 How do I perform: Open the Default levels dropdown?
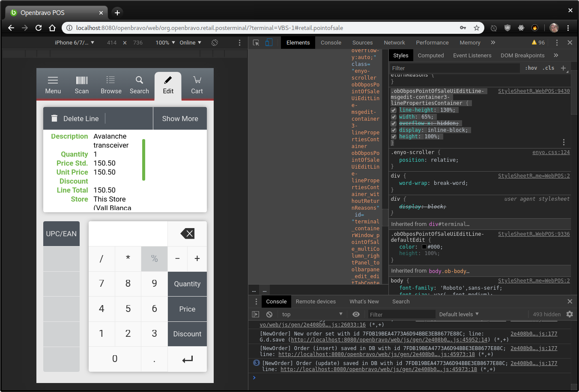459,314
